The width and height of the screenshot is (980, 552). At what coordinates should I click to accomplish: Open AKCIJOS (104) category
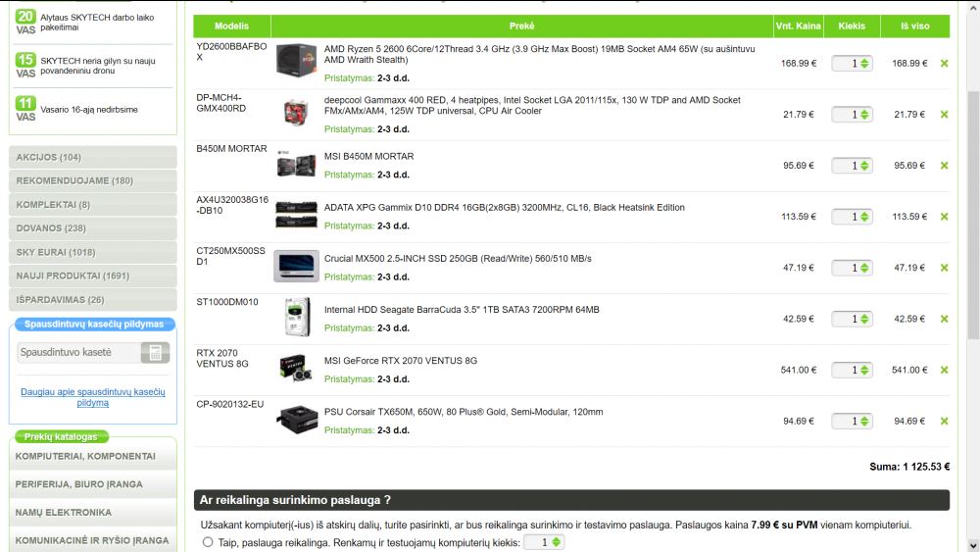click(92, 157)
